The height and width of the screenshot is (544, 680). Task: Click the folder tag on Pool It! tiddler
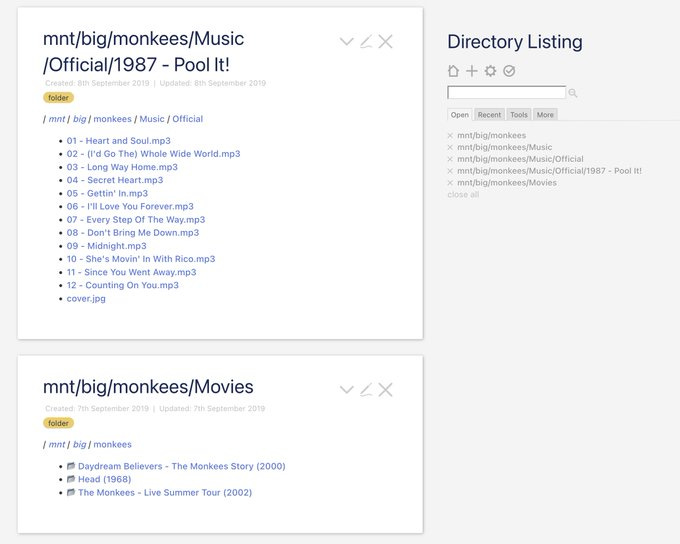coord(59,98)
